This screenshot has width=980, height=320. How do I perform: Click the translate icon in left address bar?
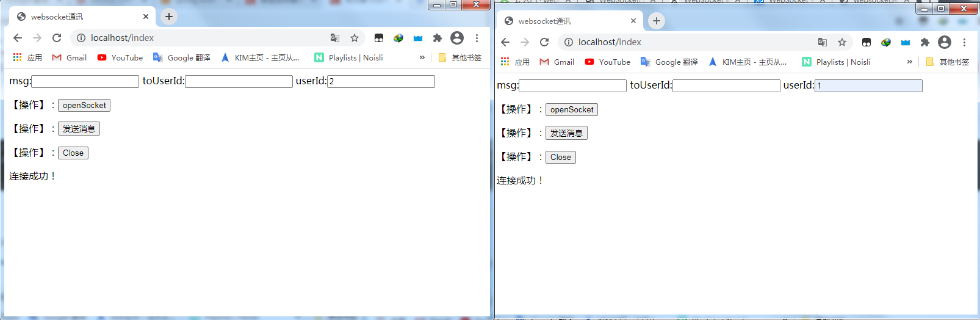point(335,38)
